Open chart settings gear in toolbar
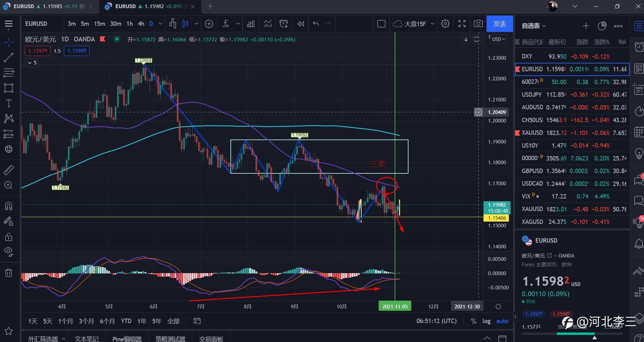This screenshot has height=342, width=644. (x=446, y=24)
